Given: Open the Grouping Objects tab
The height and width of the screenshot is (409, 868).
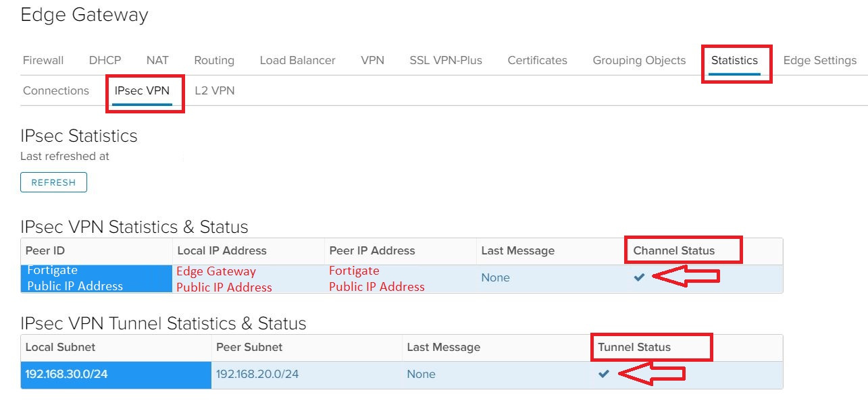Looking at the screenshot, I should (639, 60).
